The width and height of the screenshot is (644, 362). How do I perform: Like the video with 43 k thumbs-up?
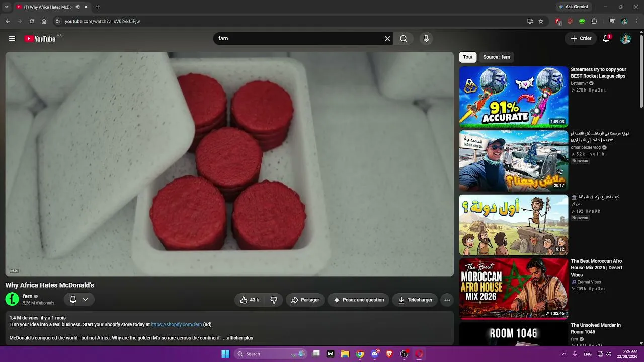click(x=249, y=300)
